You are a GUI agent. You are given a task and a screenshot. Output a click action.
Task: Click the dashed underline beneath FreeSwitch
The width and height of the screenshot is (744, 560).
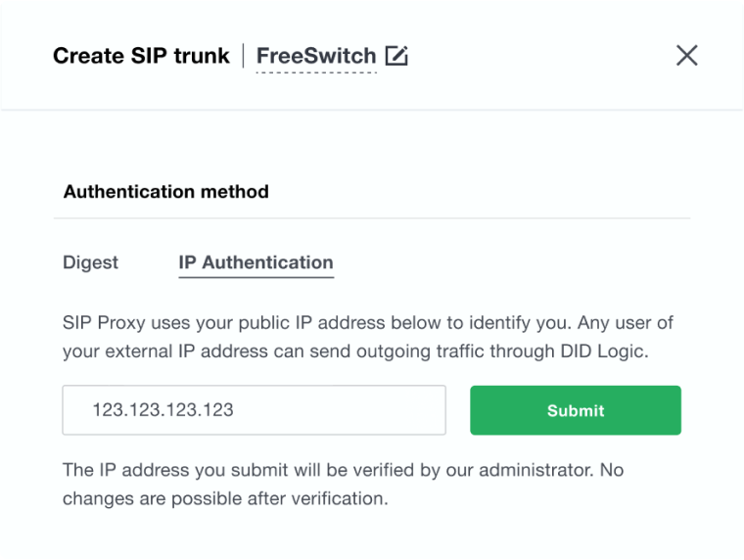(316, 73)
